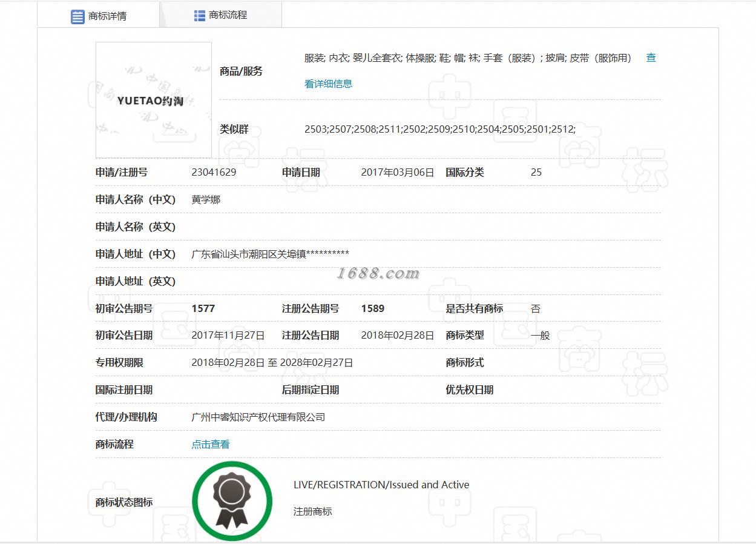Image resolution: width=756 pixels, height=544 pixels.
Task: Select the application date 2017年03月06日
Action: point(398,172)
